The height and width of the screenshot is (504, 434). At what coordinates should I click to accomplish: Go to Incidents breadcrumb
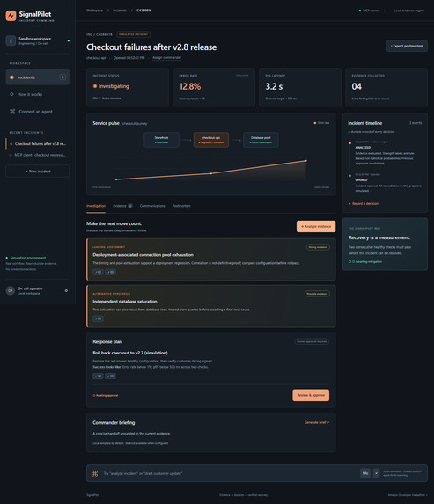point(120,11)
